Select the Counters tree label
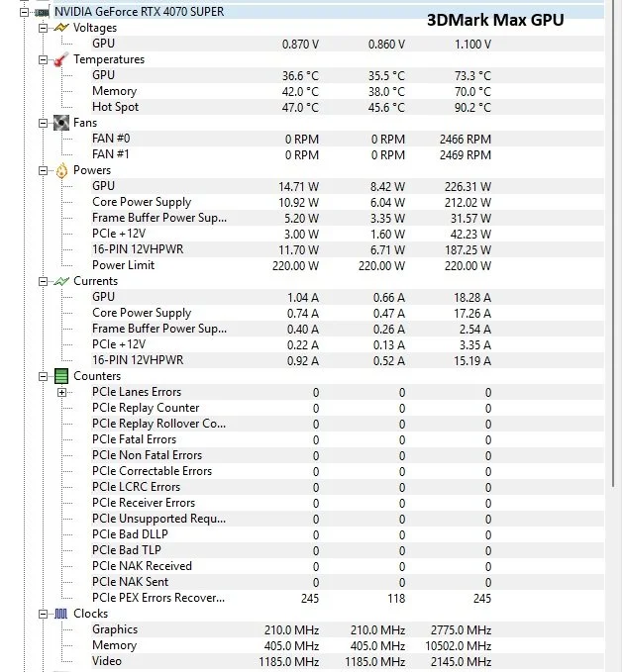Viewport: 623px width, 672px height. pyautogui.click(x=97, y=376)
